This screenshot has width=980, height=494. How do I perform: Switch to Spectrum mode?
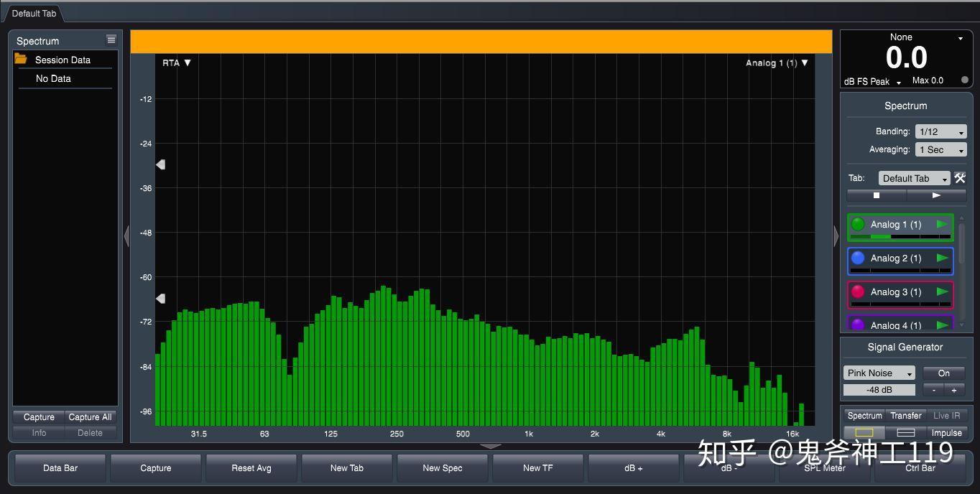click(864, 415)
